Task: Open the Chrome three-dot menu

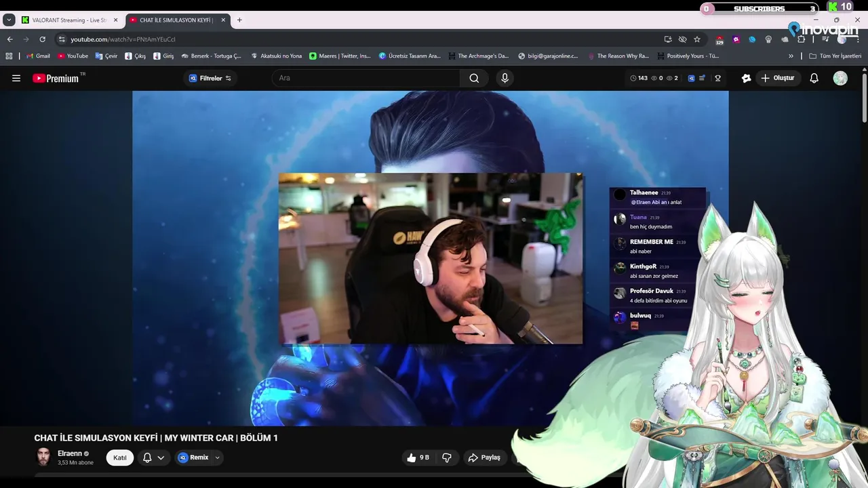Action: (858, 39)
